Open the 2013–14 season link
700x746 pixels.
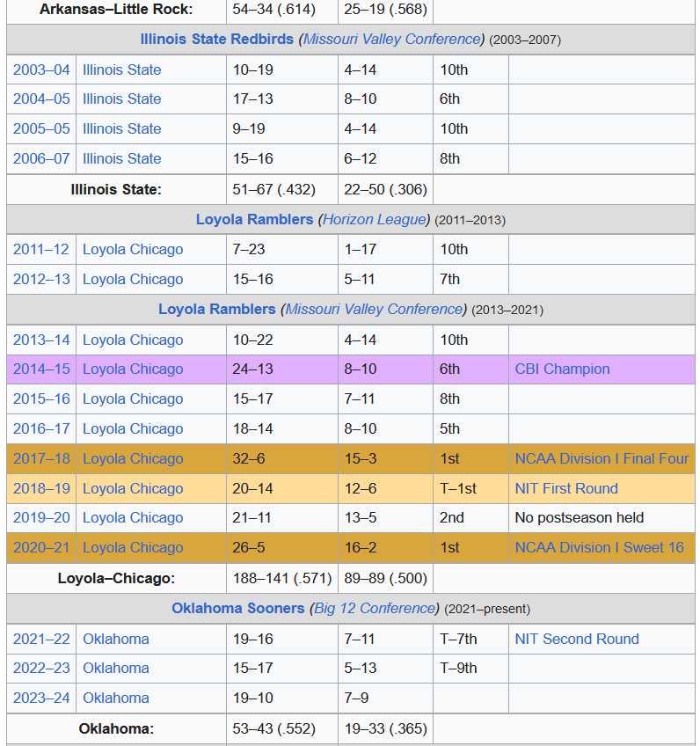(41, 340)
